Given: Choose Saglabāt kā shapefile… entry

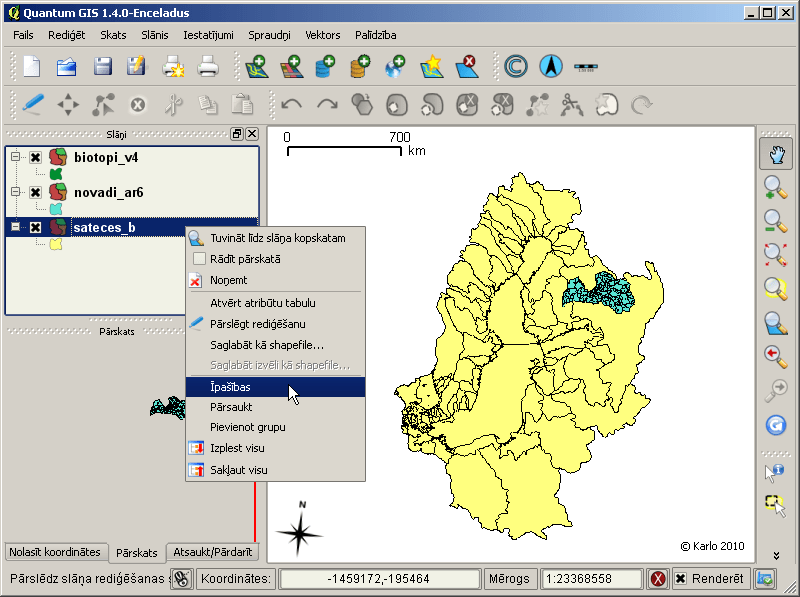Looking at the screenshot, I should pos(276,345).
